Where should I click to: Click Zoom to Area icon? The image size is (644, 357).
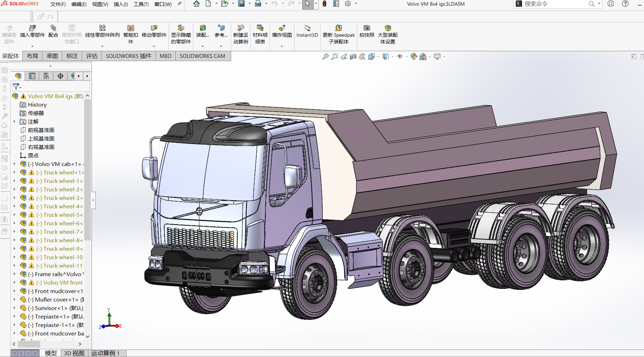point(334,56)
